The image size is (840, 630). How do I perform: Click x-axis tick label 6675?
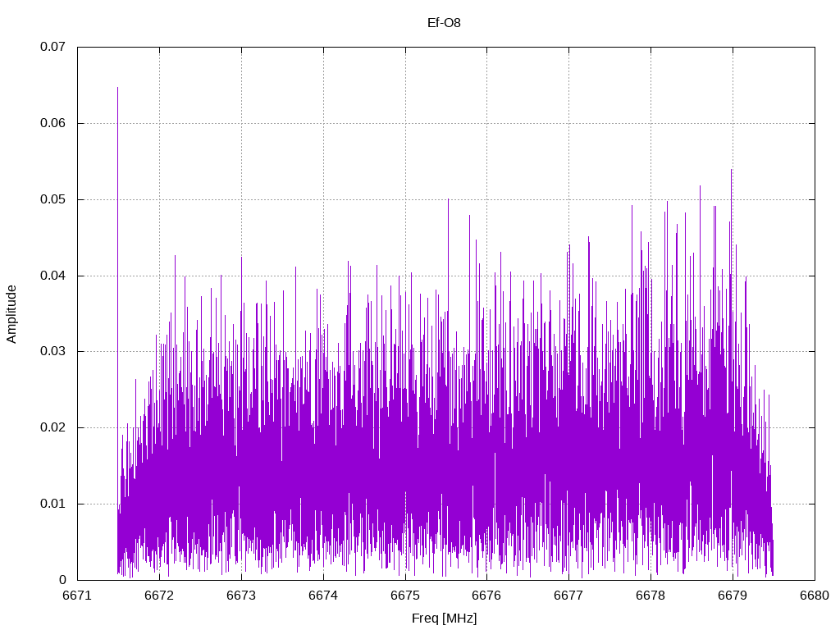pyautogui.click(x=405, y=596)
